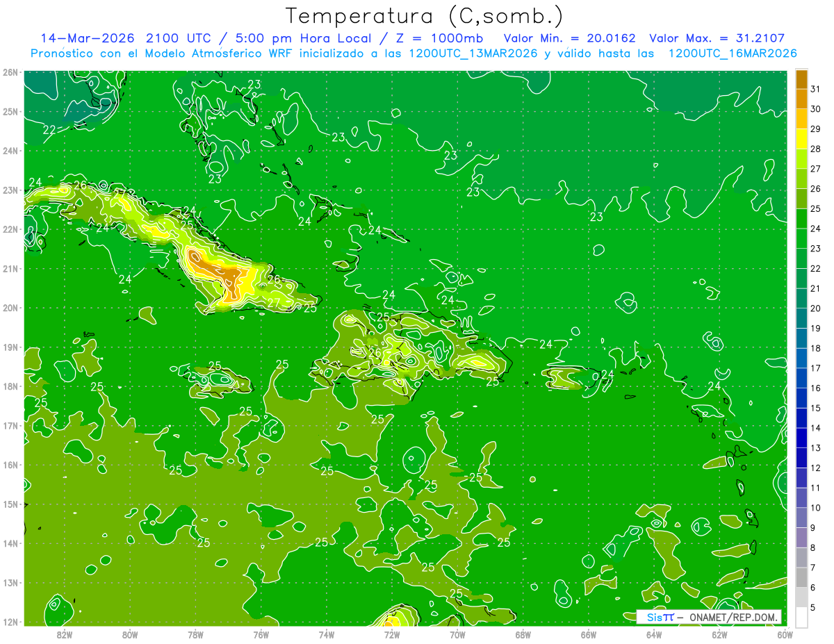This screenshot has height=644, width=834.
Task: Pick the teal color bar segment between 19 and 20
Action: click(x=801, y=318)
